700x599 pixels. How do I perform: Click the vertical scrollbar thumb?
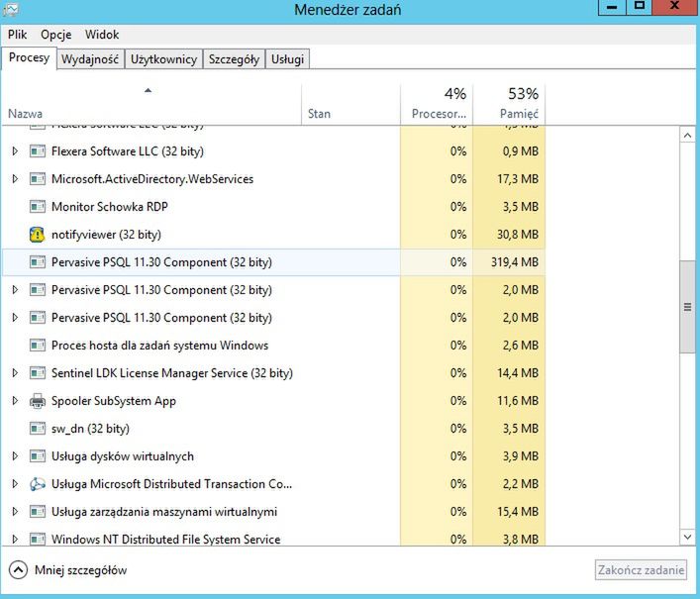tap(687, 307)
